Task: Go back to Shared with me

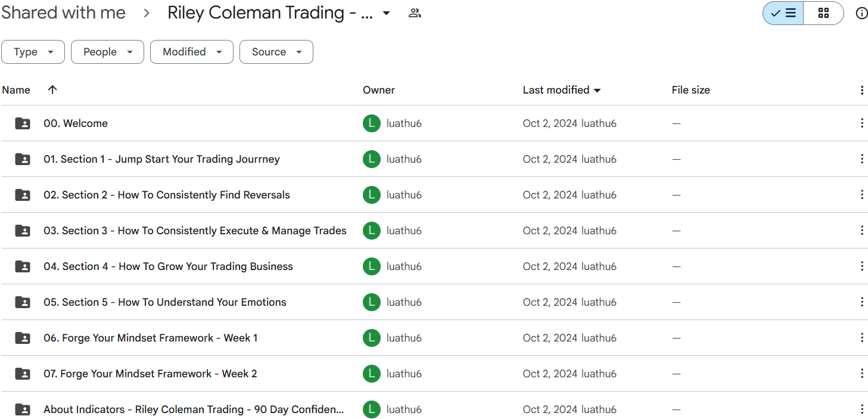Action: (63, 13)
